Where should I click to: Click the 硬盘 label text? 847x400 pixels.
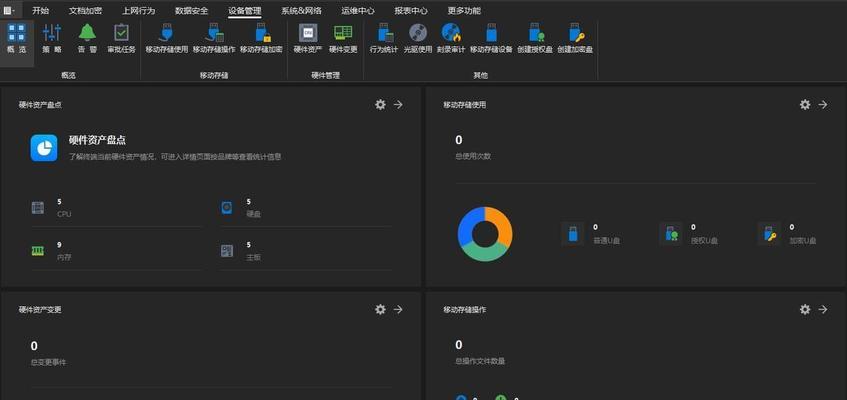tap(253, 214)
